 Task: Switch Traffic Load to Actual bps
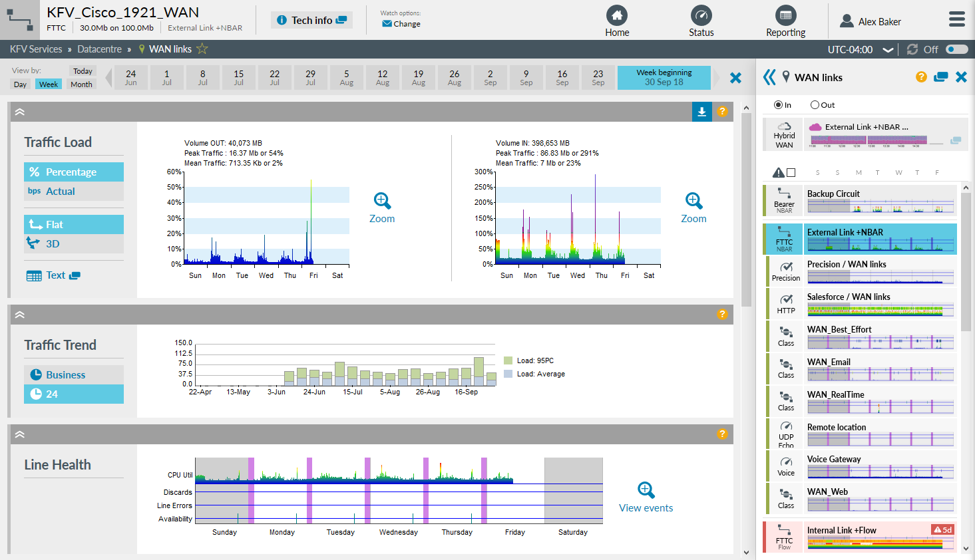tap(74, 192)
